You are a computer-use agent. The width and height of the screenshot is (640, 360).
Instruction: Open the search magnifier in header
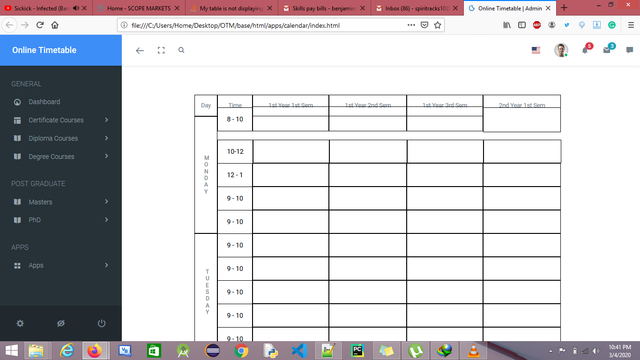pyautogui.click(x=181, y=50)
